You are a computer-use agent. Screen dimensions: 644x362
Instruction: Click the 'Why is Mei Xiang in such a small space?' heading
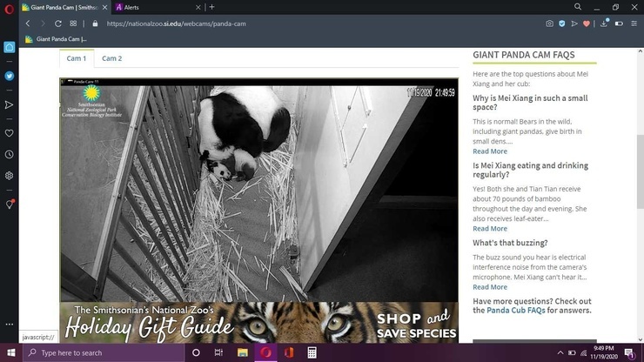coord(530,103)
